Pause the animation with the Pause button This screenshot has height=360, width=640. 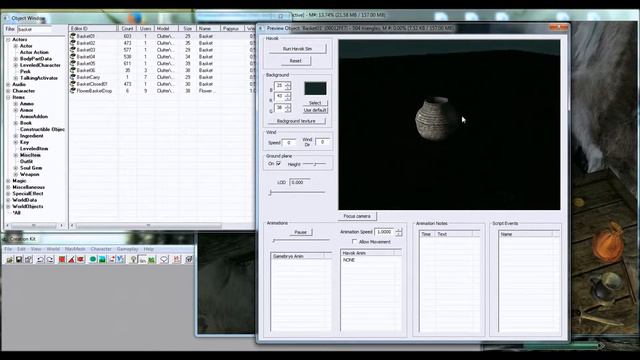[x=300, y=232]
